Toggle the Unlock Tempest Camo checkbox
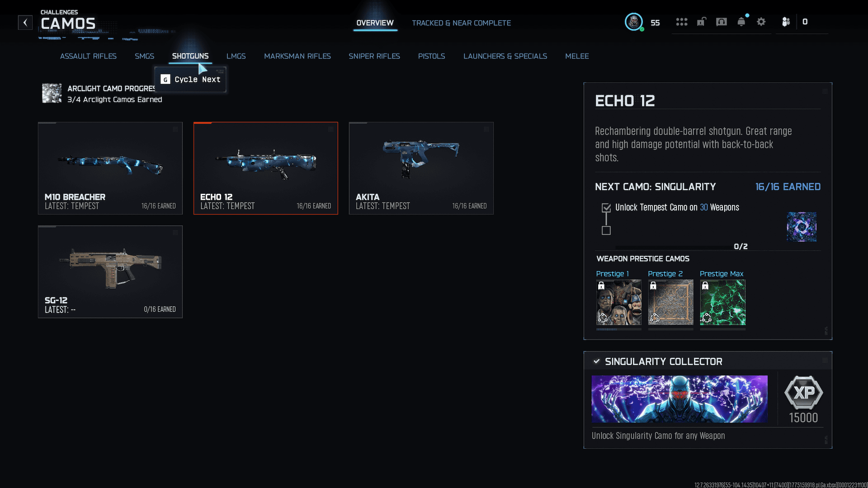Screen dimensions: 868x488 point(606,208)
